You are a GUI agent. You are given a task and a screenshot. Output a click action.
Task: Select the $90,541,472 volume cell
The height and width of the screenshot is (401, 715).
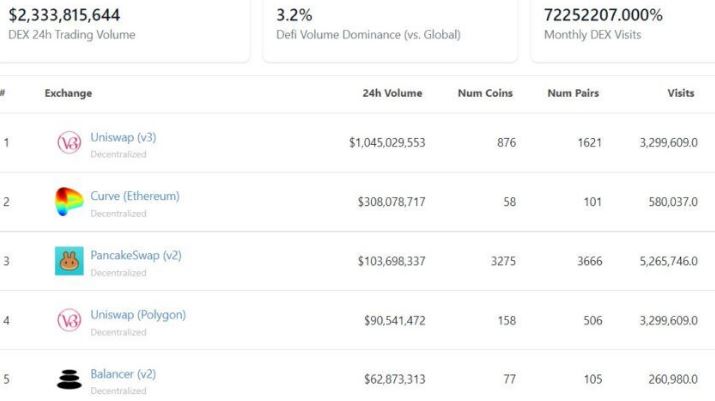394,320
